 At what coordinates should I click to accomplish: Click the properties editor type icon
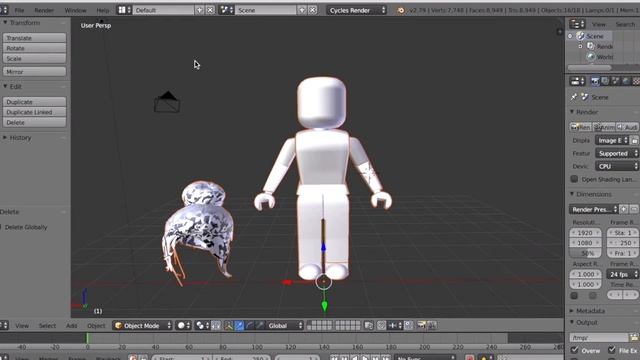pyautogui.click(x=577, y=81)
